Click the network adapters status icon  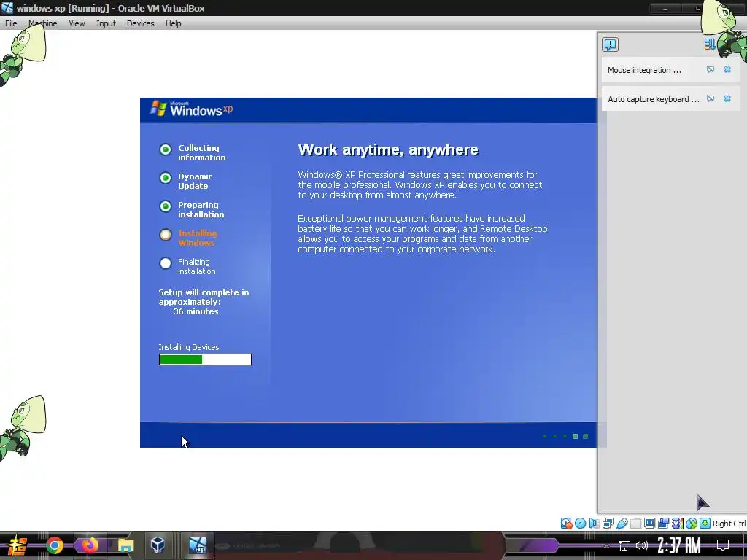[x=608, y=524]
